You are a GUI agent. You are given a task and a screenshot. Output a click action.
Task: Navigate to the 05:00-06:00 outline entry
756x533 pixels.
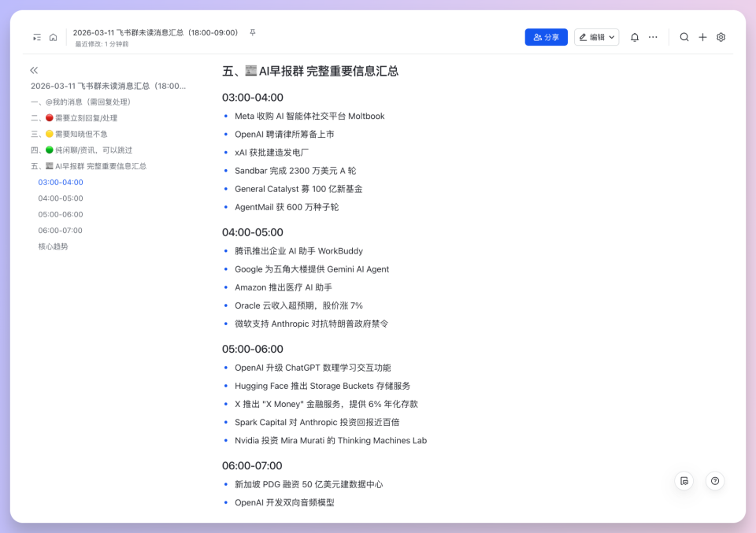tap(60, 214)
